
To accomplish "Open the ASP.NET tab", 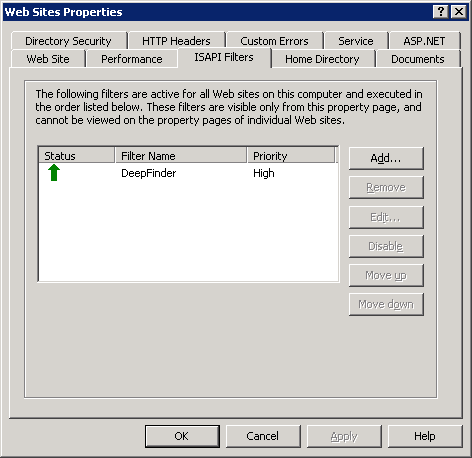I will (x=424, y=41).
